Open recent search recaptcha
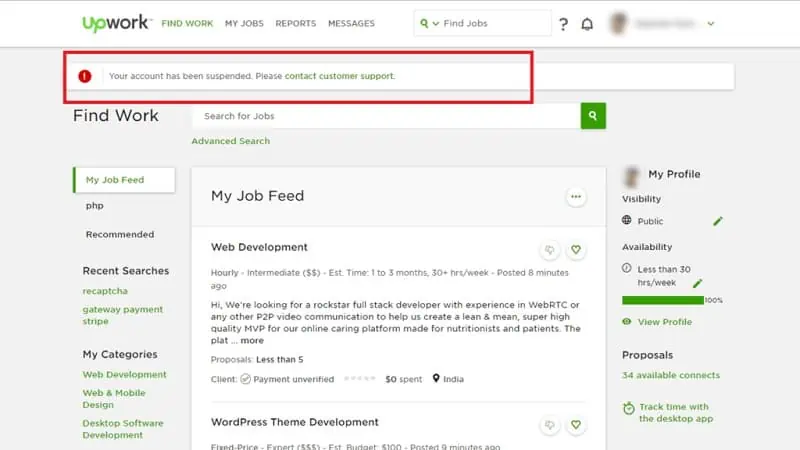The height and width of the screenshot is (450, 800). pos(105,291)
